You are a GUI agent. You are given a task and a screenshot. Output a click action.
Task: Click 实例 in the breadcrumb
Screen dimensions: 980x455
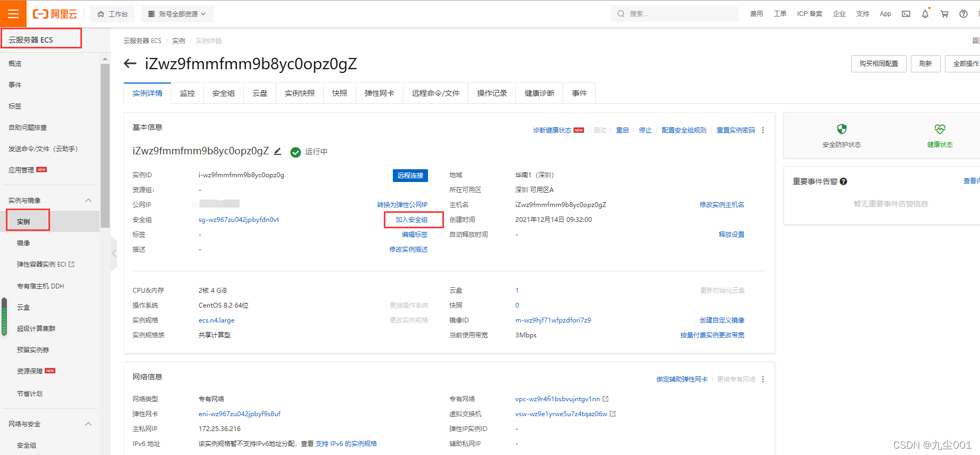178,41
